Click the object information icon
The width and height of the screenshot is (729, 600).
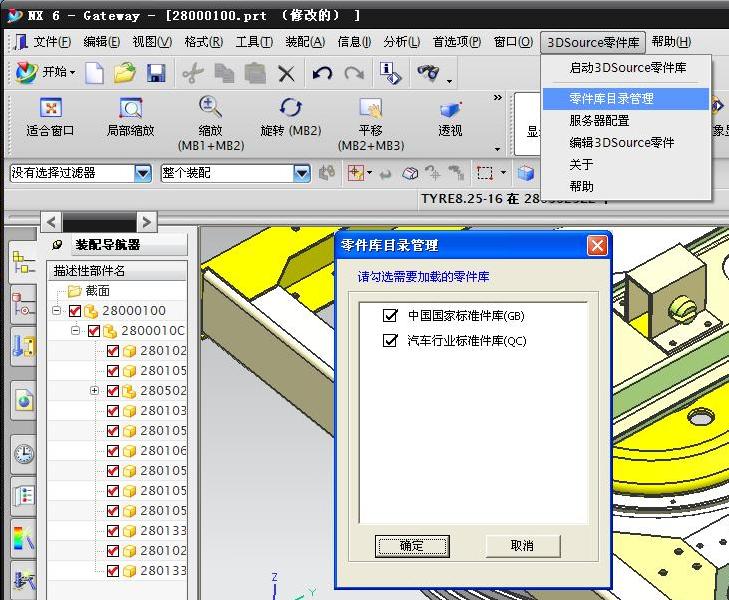pos(390,73)
